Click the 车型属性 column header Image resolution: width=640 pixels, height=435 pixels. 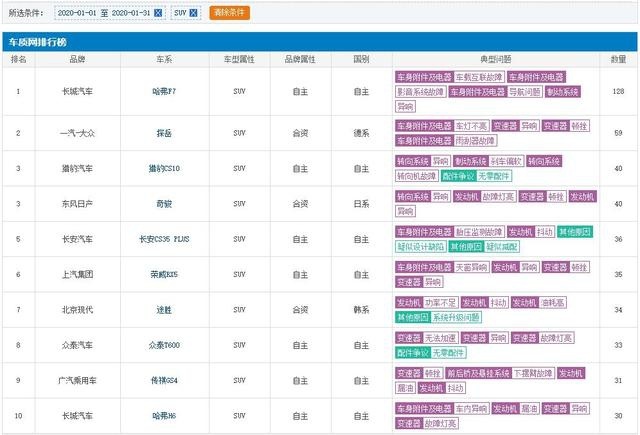coord(239,60)
